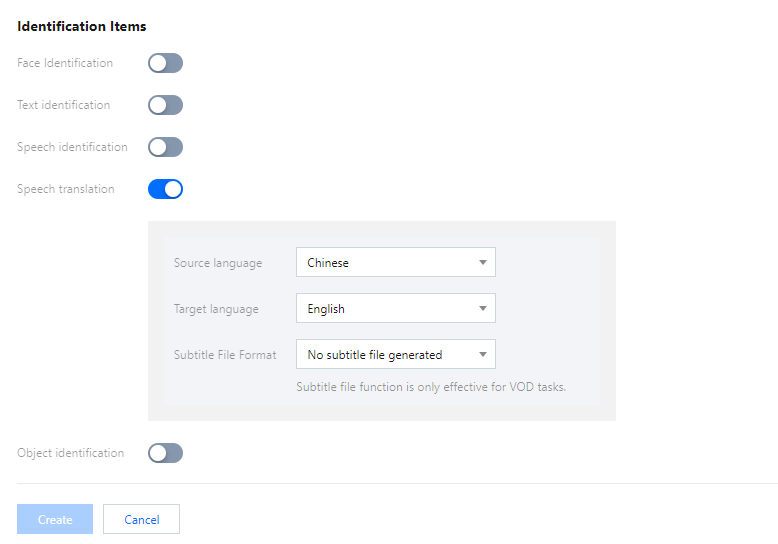Click the Speech translation label text
The image size is (778, 544).
(66, 189)
